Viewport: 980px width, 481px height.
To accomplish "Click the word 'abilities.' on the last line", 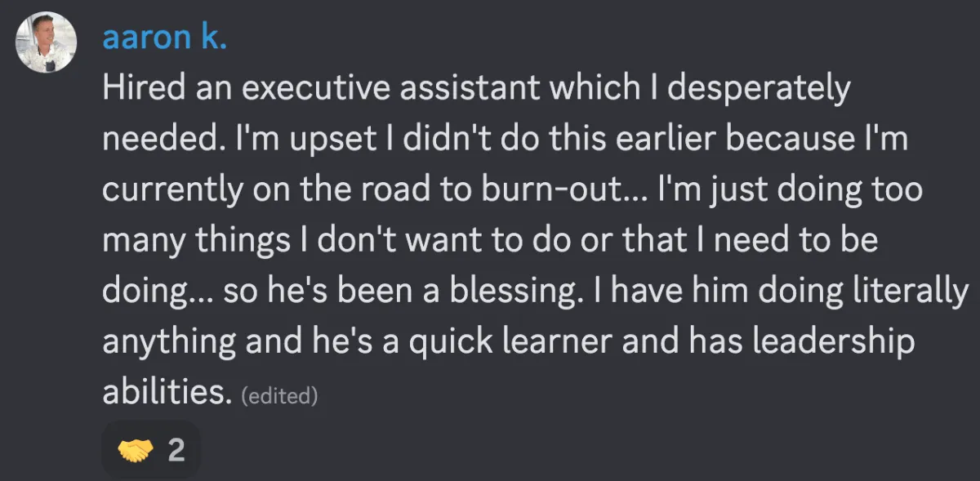I will (x=168, y=393).
